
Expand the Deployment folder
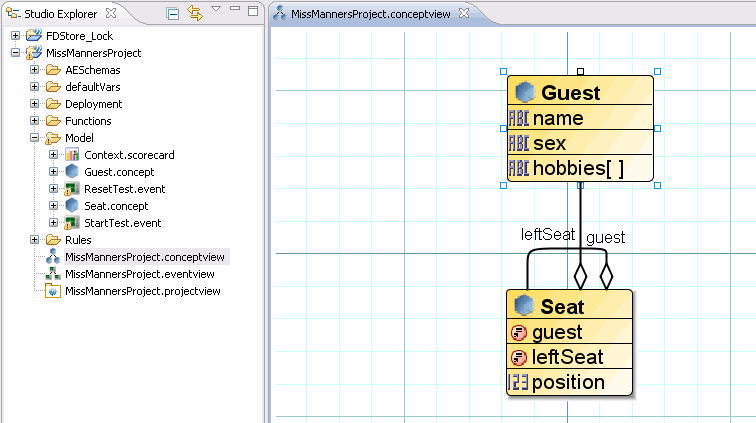pos(34,104)
